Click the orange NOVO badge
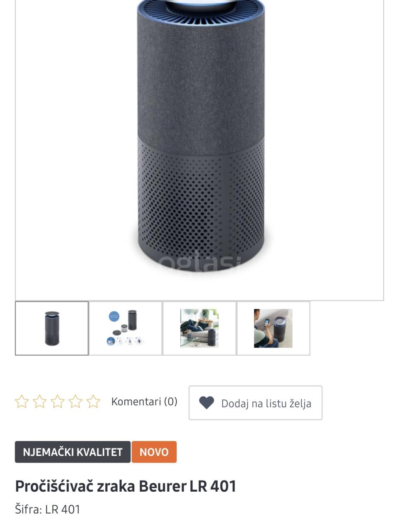The image size is (399, 532). [x=154, y=452]
